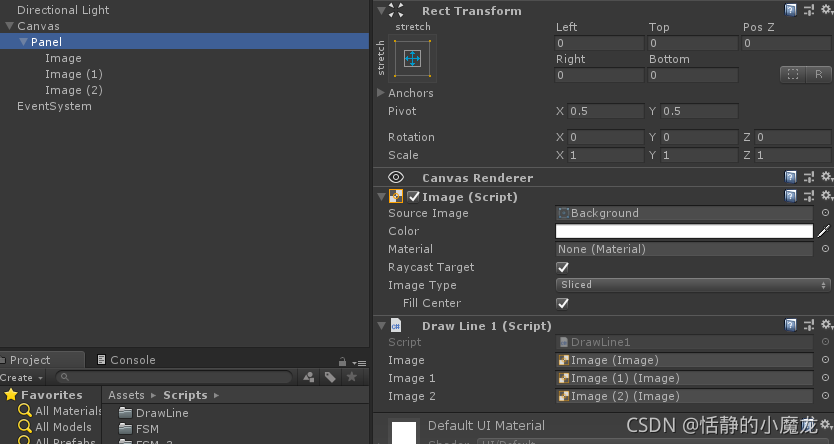Click the Project search field
This screenshot has width=834, height=444.
pos(174,377)
